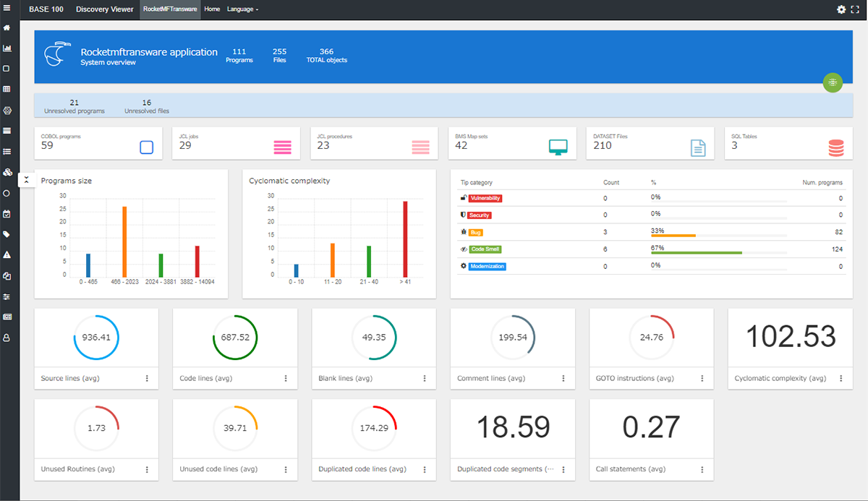Click the red Vulnerability category badge
868x501 pixels.
[485, 198]
